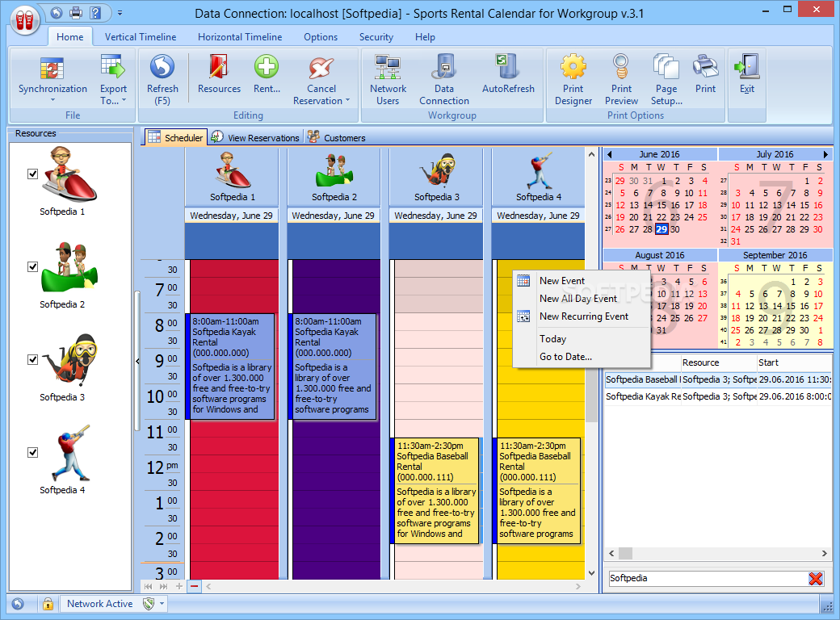Image resolution: width=840 pixels, height=620 pixels.
Task: Click the quick access help icon
Action: coord(95,12)
